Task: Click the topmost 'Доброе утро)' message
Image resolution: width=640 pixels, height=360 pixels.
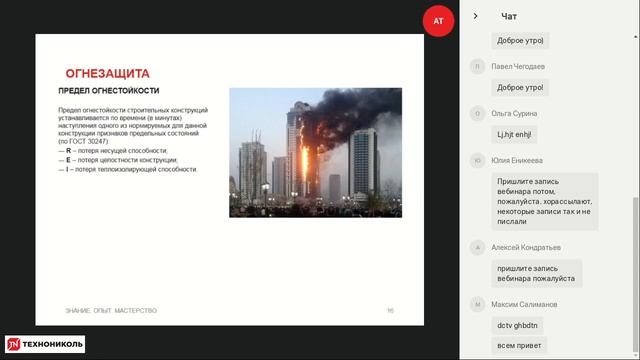Action: [520, 40]
